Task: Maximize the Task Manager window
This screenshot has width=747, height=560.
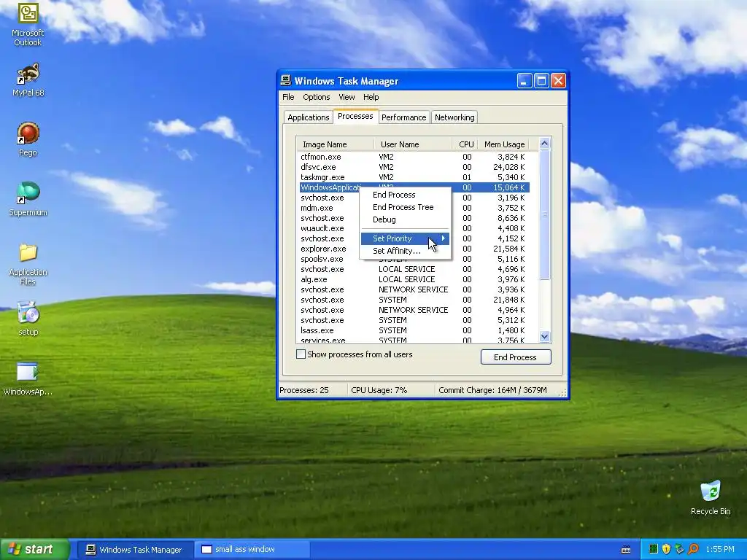Action: (542, 81)
